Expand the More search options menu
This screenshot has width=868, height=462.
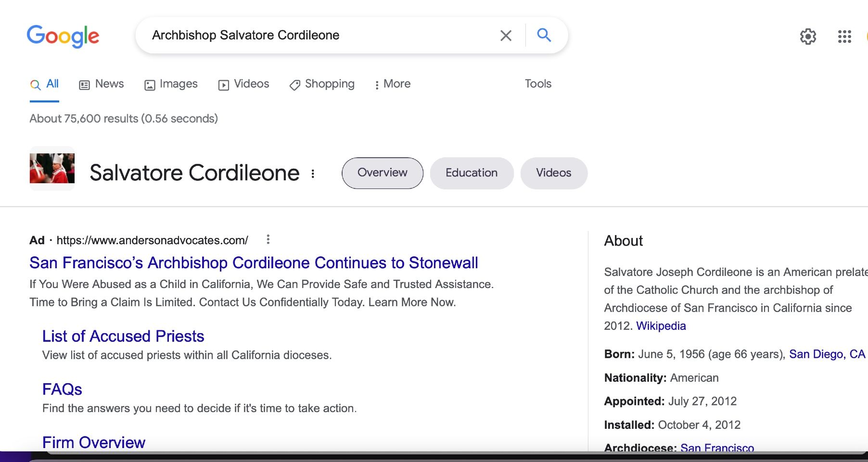(x=392, y=84)
